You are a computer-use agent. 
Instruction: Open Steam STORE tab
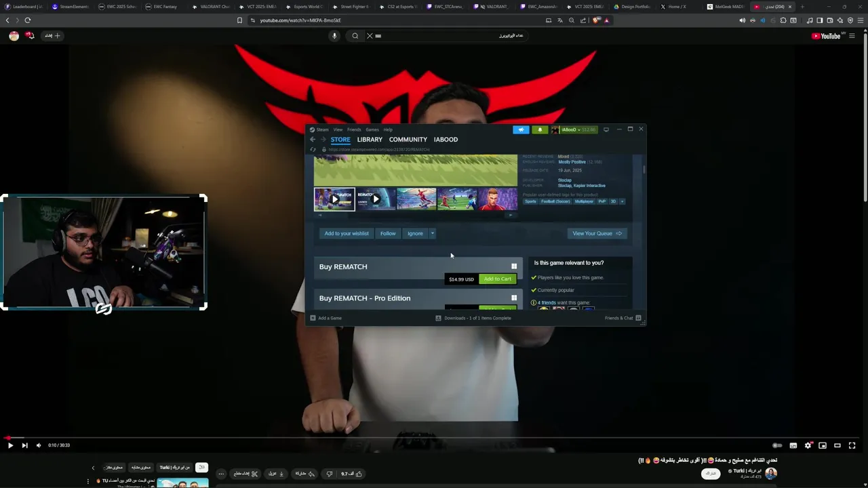340,140
